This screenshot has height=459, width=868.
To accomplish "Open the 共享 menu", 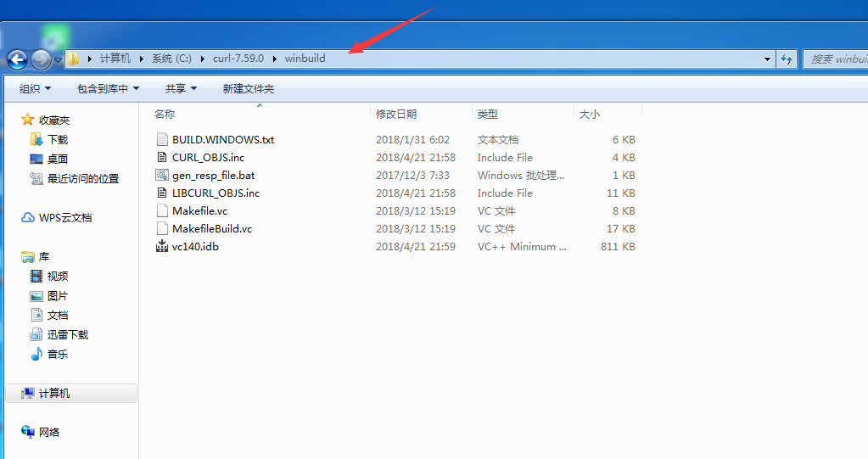I will (x=181, y=88).
